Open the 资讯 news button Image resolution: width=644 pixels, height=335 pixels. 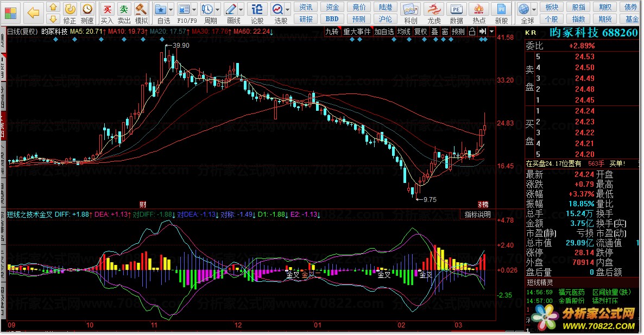pyautogui.click(x=306, y=8)
